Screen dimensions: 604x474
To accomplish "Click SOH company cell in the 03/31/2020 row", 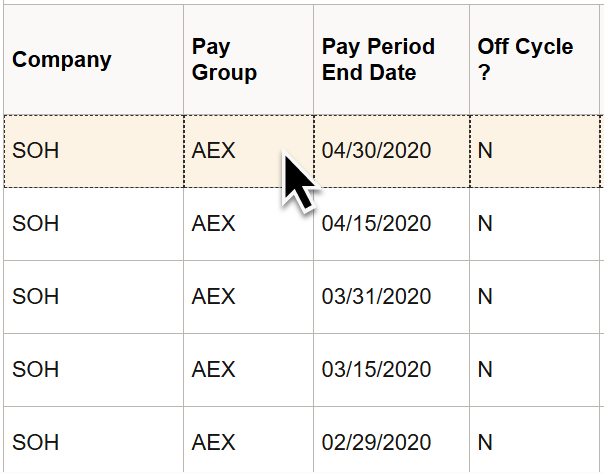I will pyautogui.click(x=36, y=297).
